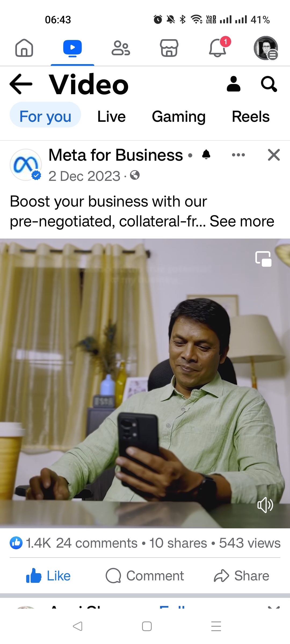The image size is (290, 644).
Task: Go back using the arrow beside Video
Action: coord(21,84)
